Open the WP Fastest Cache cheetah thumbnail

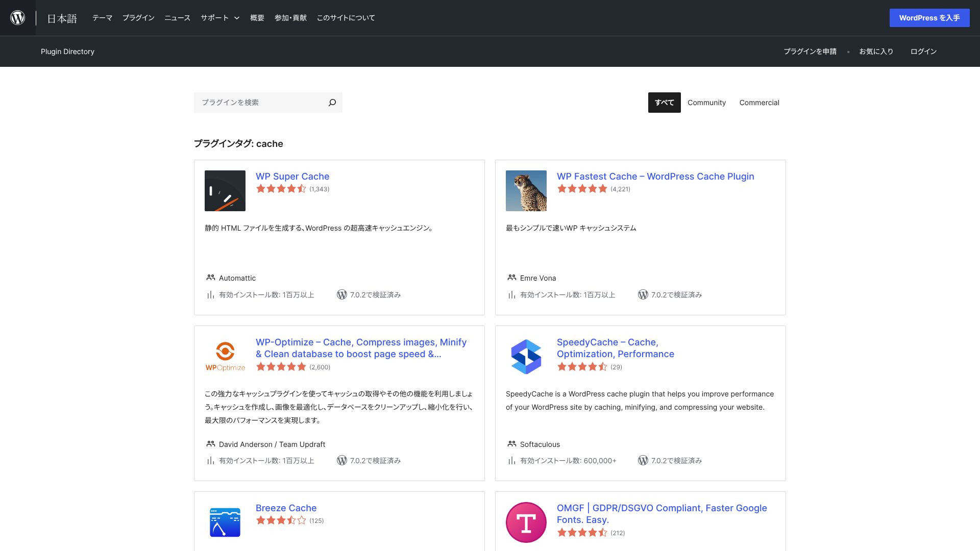(526, 191)
